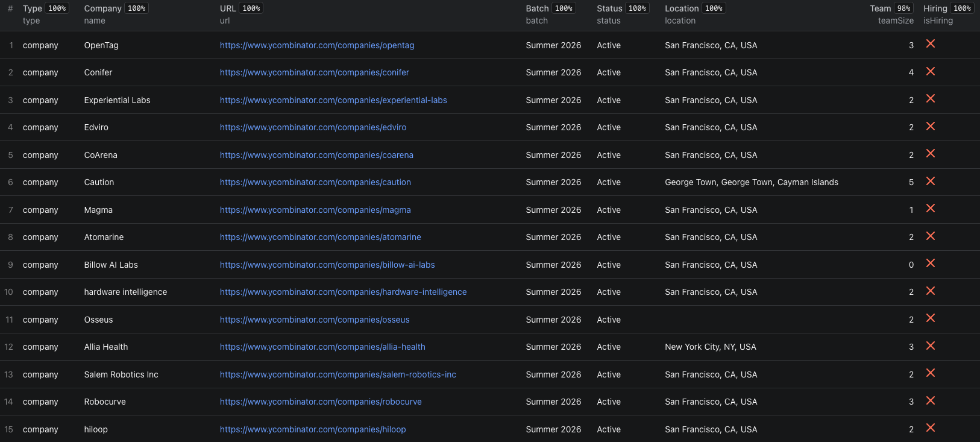Click the red X in Allia Health row

[x=931, y=346]
